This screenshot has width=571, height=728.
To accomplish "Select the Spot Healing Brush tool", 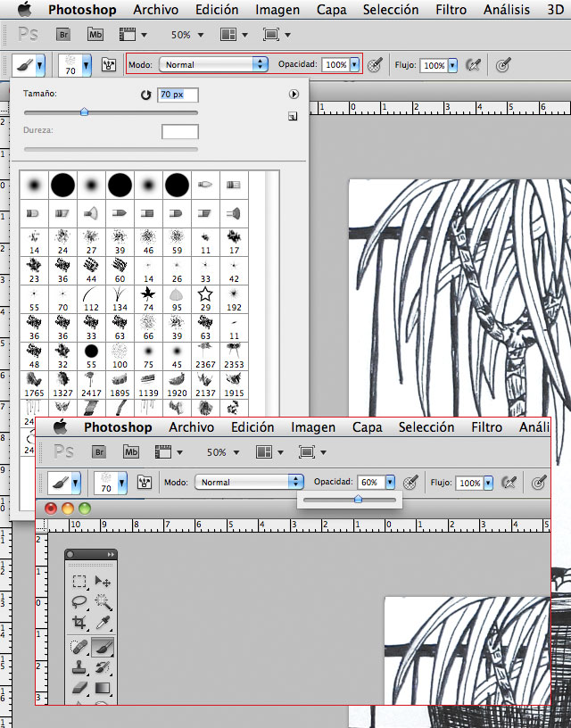I will point(79,647).
